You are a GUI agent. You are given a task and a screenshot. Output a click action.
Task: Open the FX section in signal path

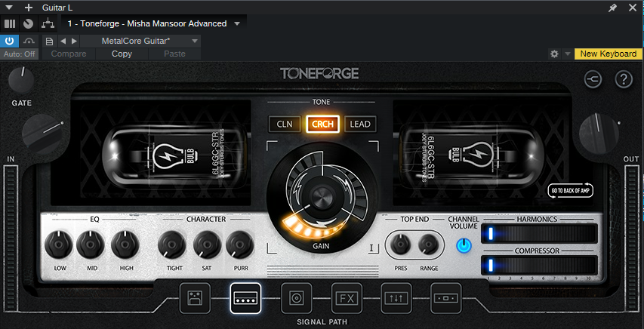tap(347, 298)
